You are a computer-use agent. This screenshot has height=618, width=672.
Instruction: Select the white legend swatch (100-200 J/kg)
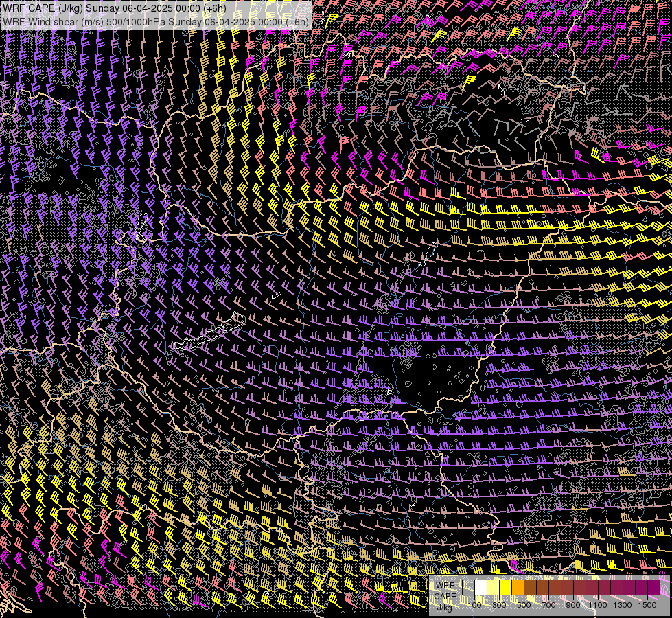pyautogui.click(x=481, y=587)
